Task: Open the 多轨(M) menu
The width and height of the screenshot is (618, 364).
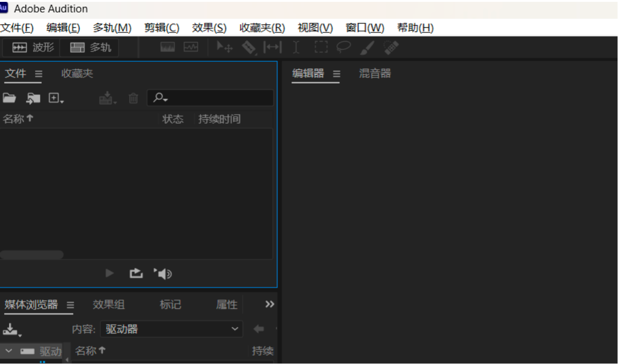Action: pyautogui.click(x=112, y=28)
